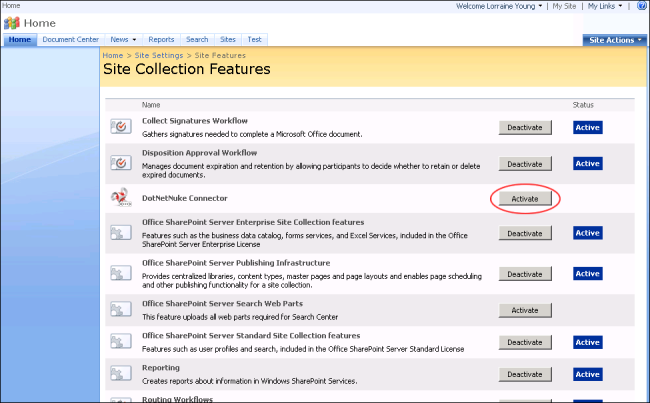Viewport: 650px width, 403px height.
Task: Click 'Gathers signatures needed' description text
Action: [252, 134]
